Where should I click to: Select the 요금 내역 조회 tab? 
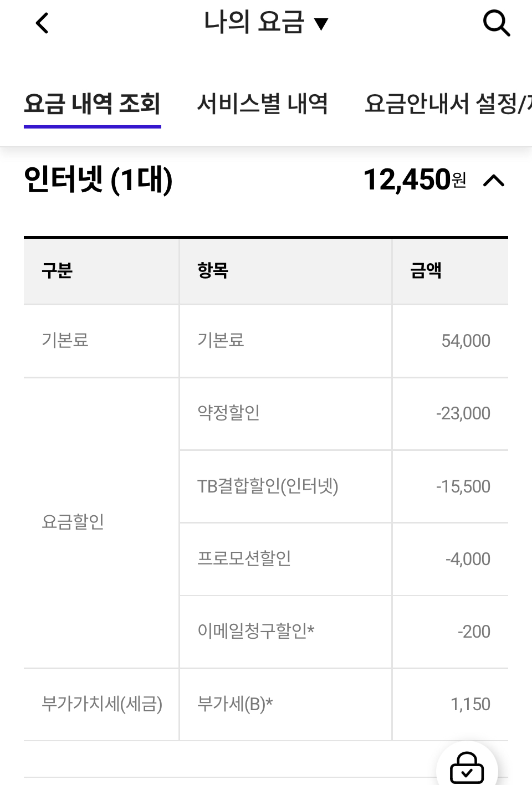(93, 104)
